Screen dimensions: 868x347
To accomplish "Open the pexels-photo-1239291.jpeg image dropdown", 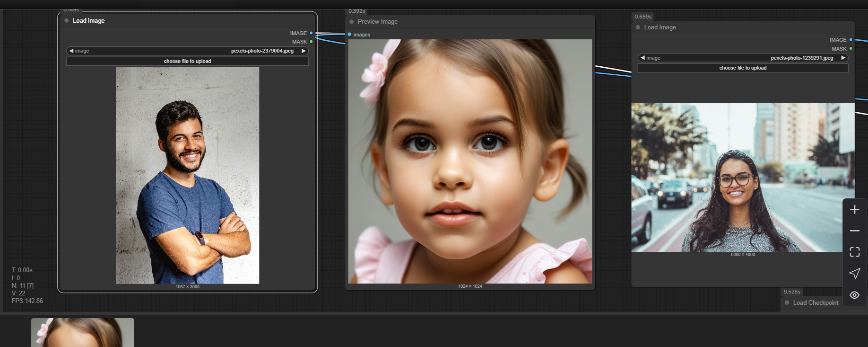I will point(743,58).
